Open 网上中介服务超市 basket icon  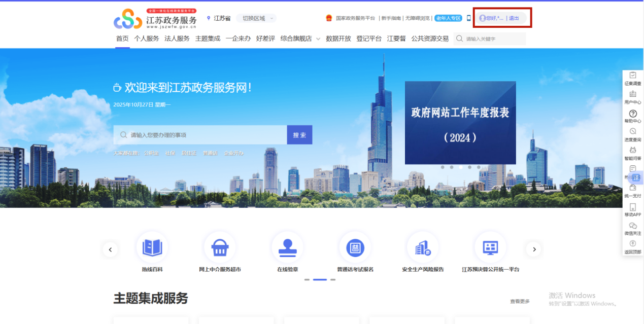pos(219,248)
